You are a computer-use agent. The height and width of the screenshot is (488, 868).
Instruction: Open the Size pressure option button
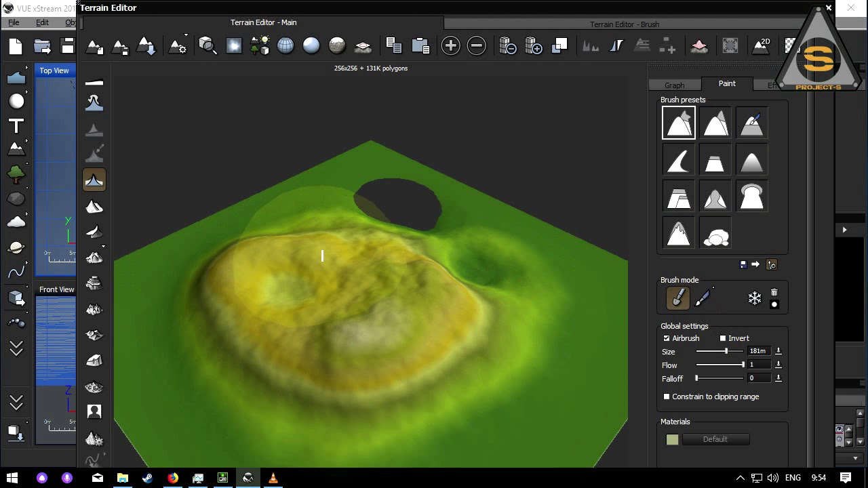pos(778,351)
